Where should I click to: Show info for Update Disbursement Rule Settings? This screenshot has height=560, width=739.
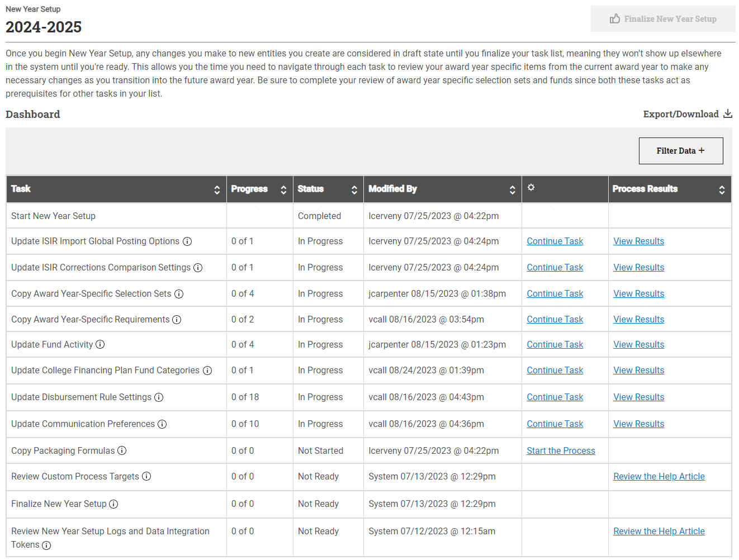point(159,397)
